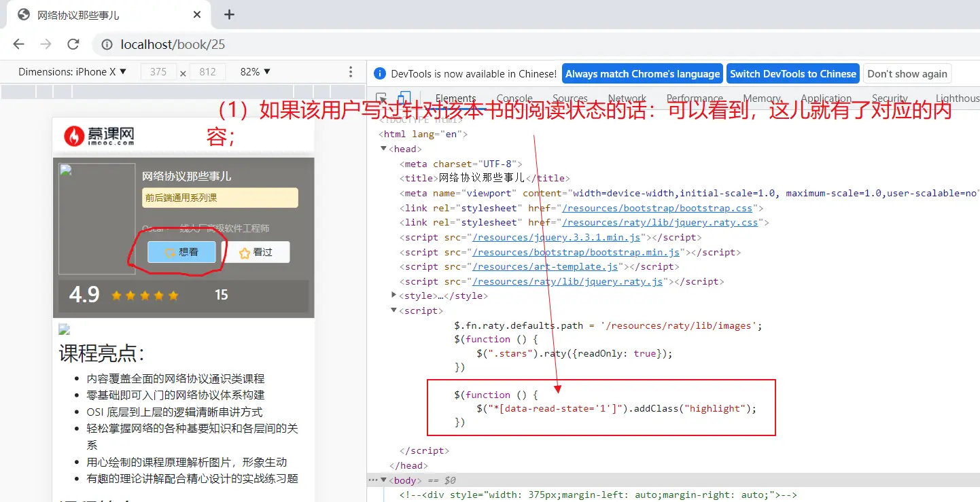Open the 82% zoom dropdown
Image resolution: width=980 pixels, height=502 pixels.
tap(256, 72)
